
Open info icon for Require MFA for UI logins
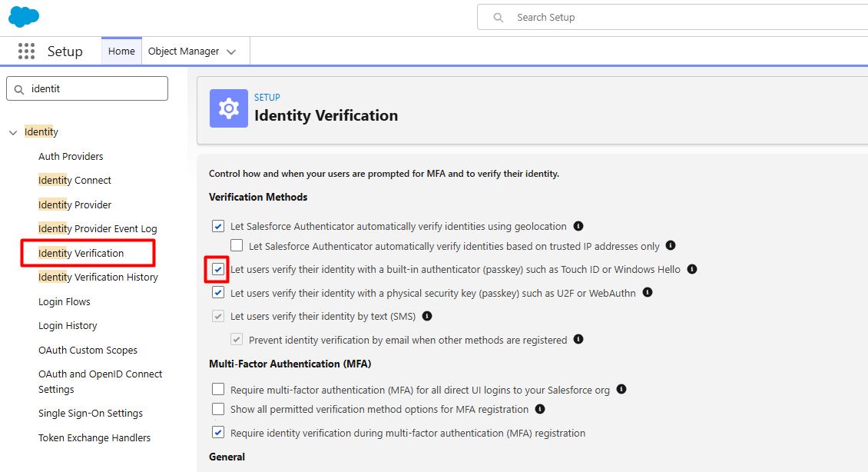coord(621,390)
